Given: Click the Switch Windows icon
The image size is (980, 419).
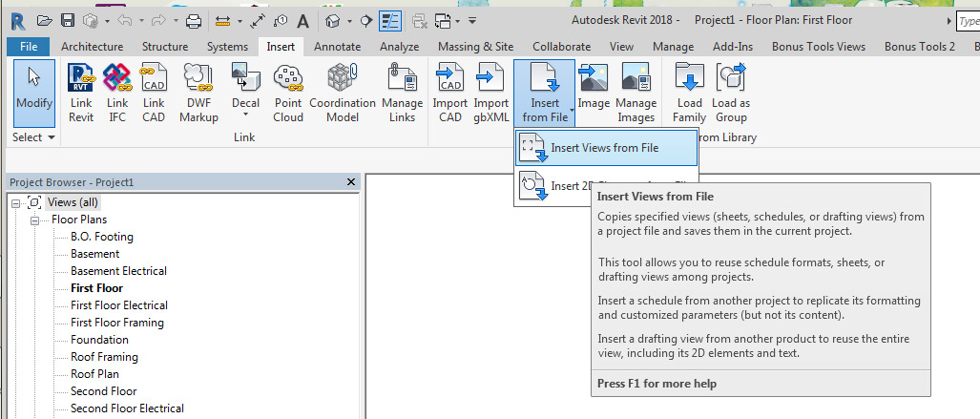Looking at the screenshot, I should (443, 21).
